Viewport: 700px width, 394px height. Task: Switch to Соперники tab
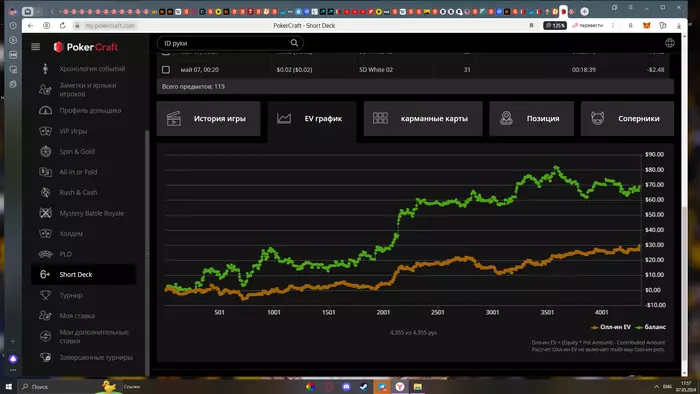(627, 119)
